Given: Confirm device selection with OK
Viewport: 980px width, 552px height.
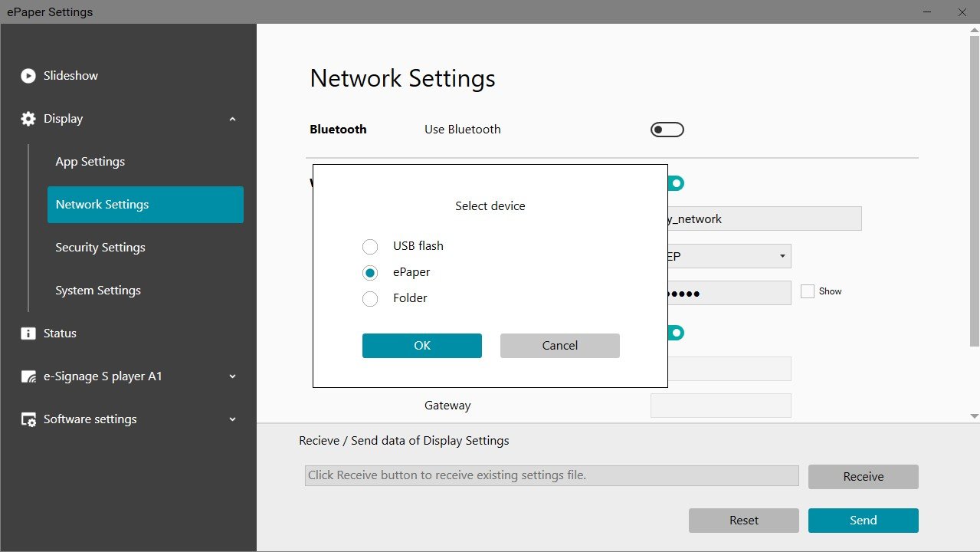Looking at the screenshot, I should 421,345.
